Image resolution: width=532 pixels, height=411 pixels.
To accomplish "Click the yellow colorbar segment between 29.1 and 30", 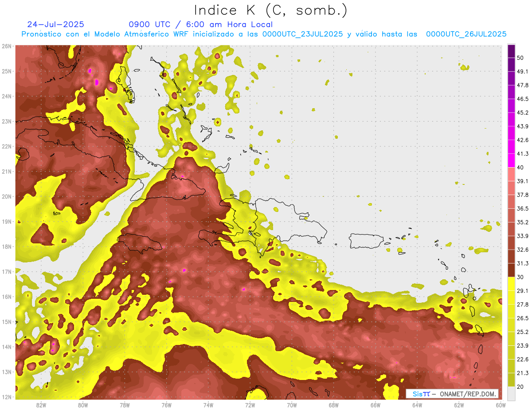I will pos(511,284).
